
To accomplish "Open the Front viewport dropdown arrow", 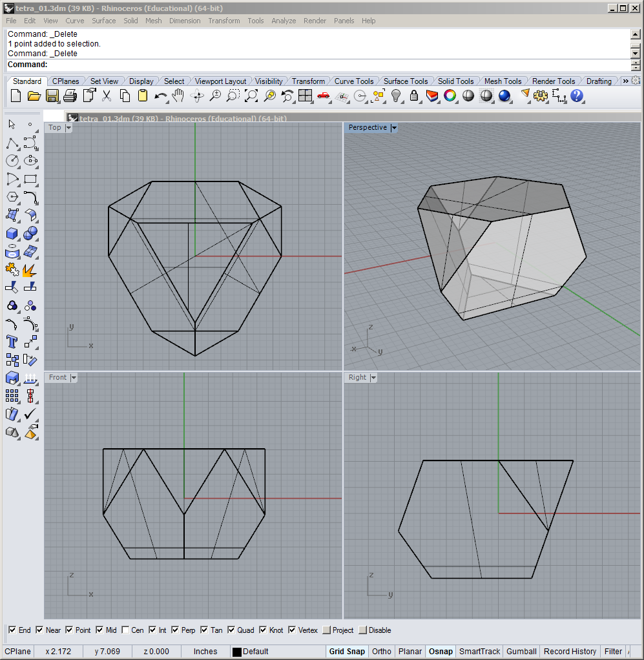I will click(x=74, y=378).
